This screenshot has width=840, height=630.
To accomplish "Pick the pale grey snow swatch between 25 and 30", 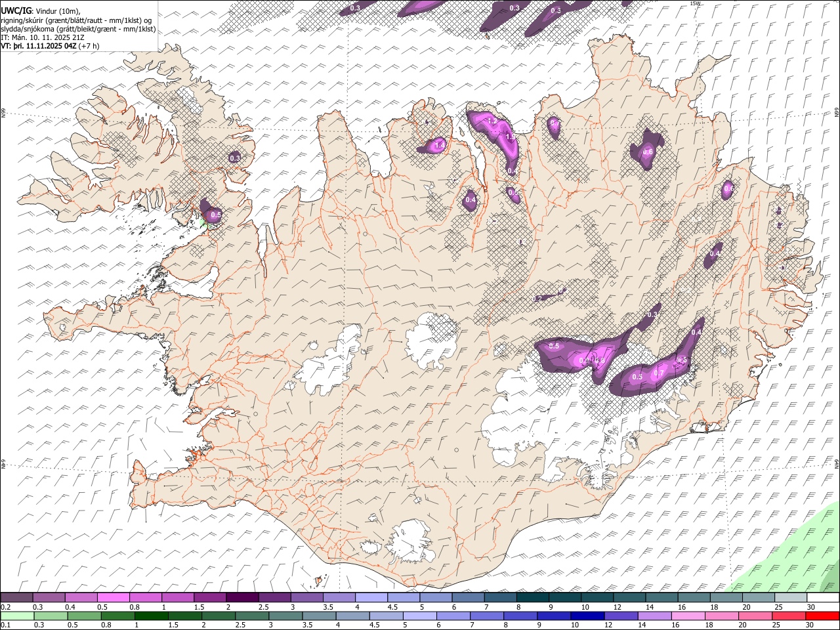I will coord(790,598).
